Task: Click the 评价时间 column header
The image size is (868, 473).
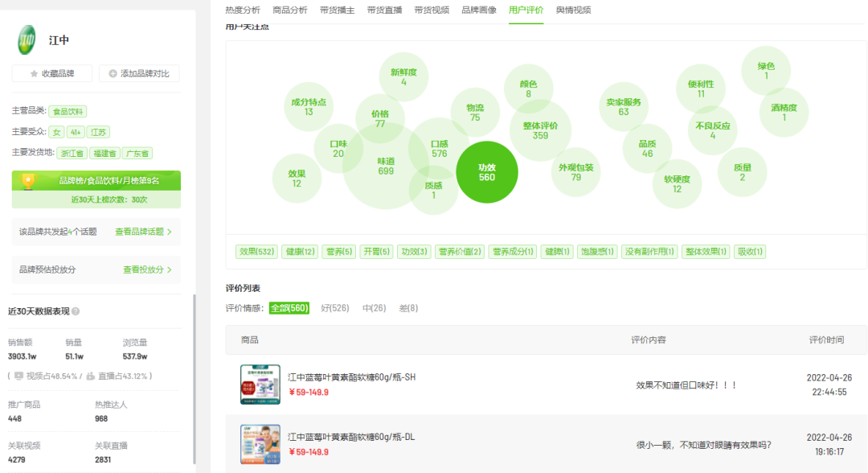Action: [826, 339]
